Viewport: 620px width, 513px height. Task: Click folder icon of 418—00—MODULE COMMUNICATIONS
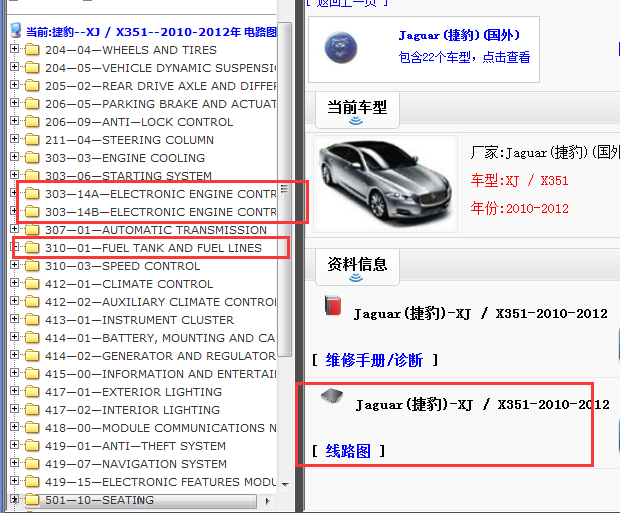coord(32,428)
